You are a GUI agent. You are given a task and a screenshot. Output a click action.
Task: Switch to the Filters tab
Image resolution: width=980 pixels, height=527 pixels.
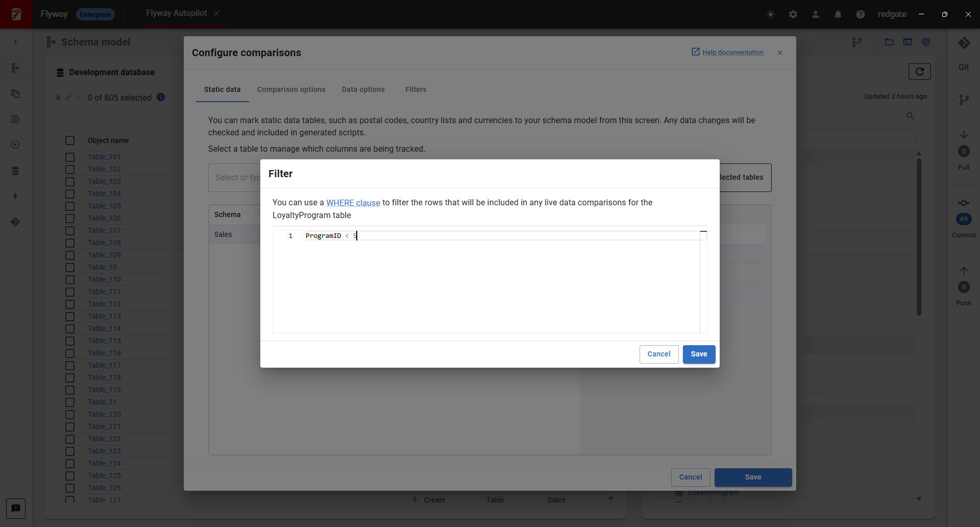(415, 89)
